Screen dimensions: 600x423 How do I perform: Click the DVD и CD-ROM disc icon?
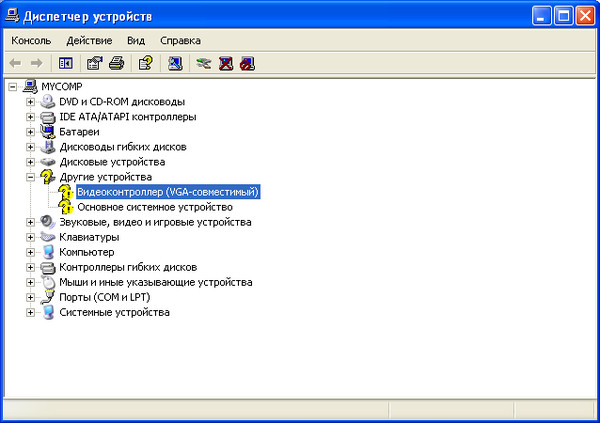pyautogui.click(x=48, y=101)
